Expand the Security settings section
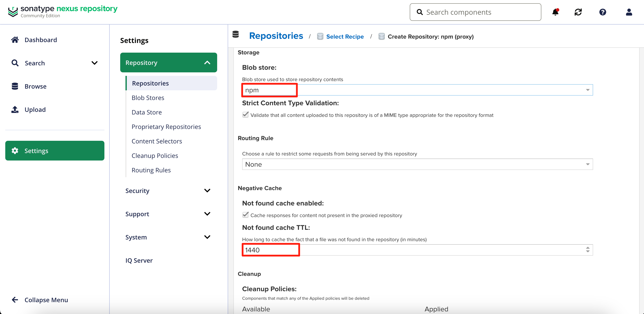The width and height of the screenshot is (644, 314). 207,191
